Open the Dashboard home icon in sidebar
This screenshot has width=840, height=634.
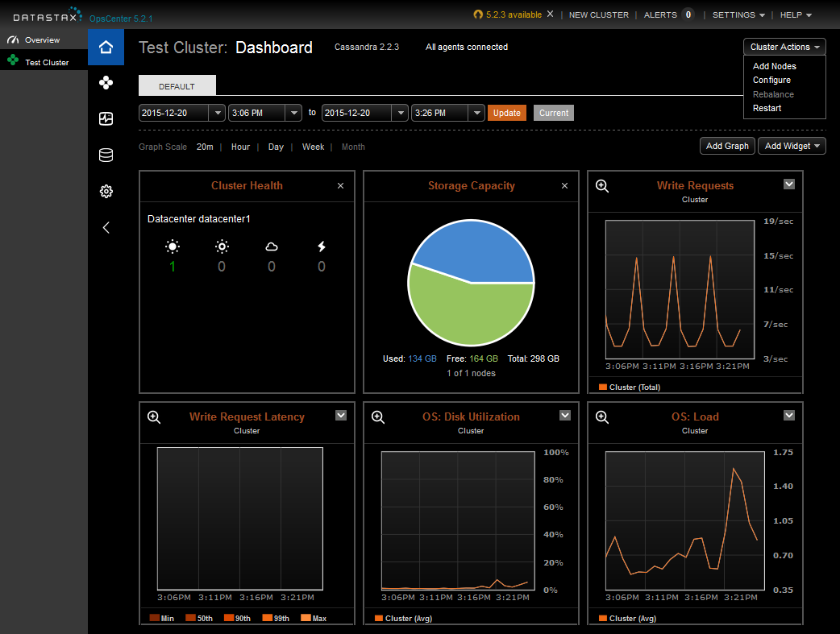tap(106, 47)
